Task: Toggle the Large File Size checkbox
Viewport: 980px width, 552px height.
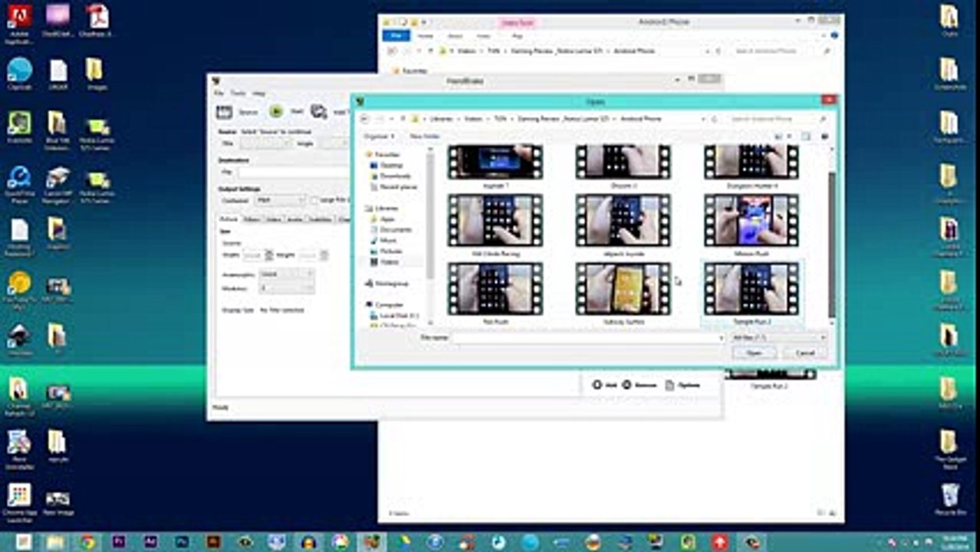Action: (314, 200)
